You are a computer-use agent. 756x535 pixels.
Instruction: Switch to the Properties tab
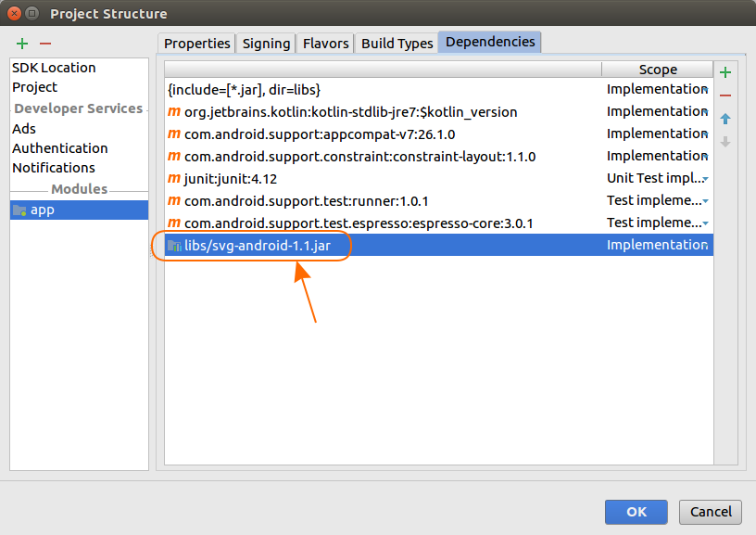pos(196,44)
